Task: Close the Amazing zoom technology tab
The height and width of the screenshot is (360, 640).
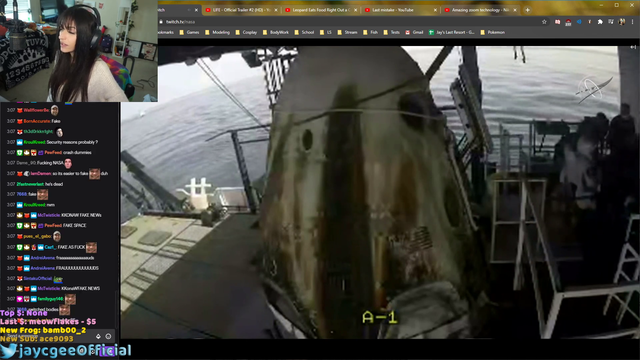Action: point(515,10)
